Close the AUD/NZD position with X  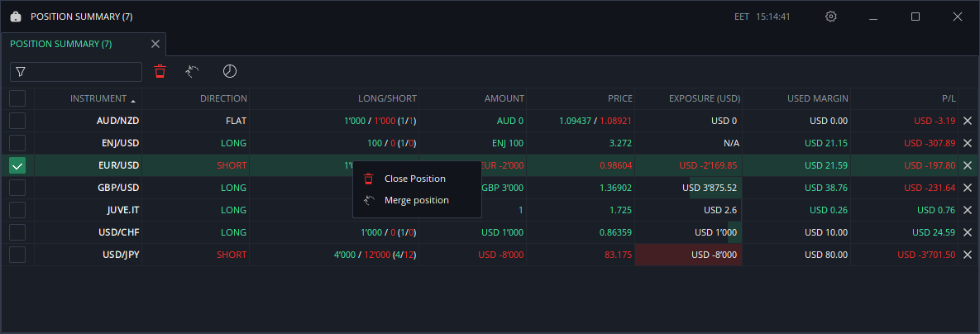pyautogui.click(x=968, y=121)
